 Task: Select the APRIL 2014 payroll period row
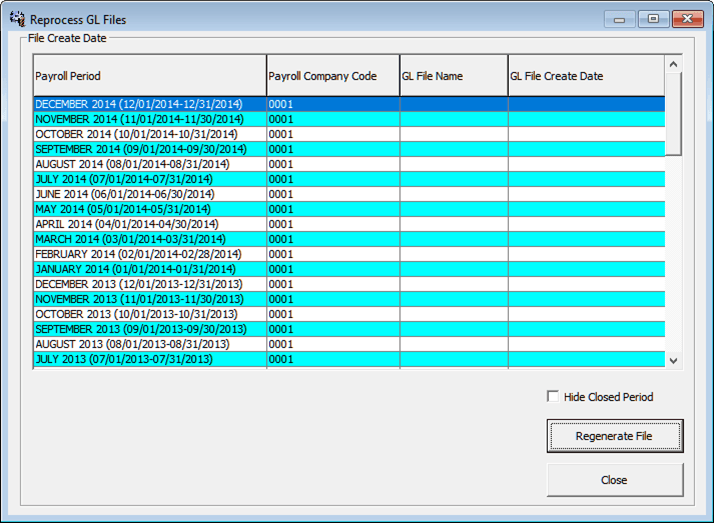tap(349, 224)
